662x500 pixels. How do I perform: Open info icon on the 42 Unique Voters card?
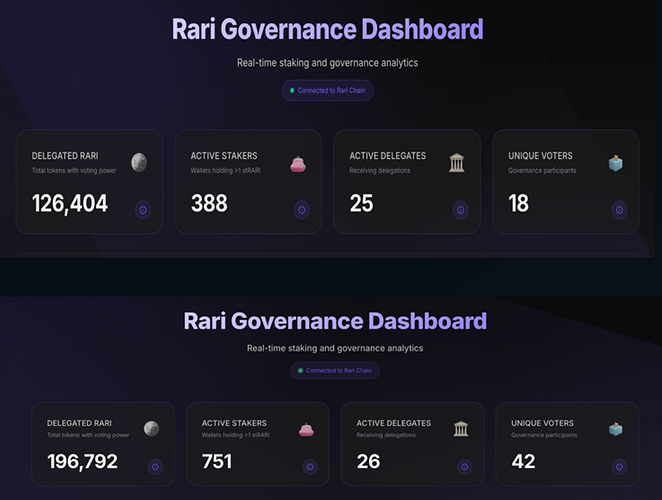pyautogui.click(x=619, y=467)
